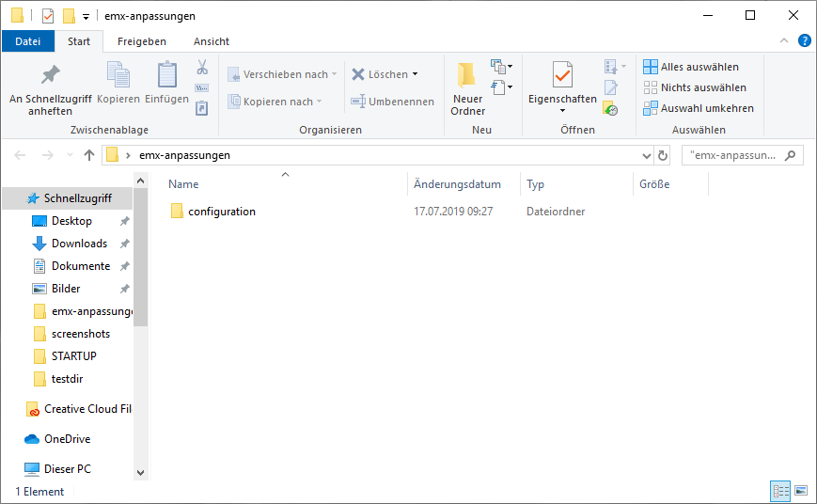Image resolution: width=817 pixels, height=504 pixels.
Task: Open the recent locations dropdown arrow
Action: [x=70, y=155]
